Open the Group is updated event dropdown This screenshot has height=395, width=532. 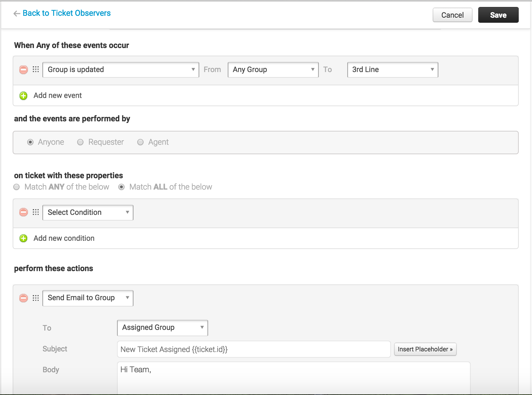[x=121, y=70]
